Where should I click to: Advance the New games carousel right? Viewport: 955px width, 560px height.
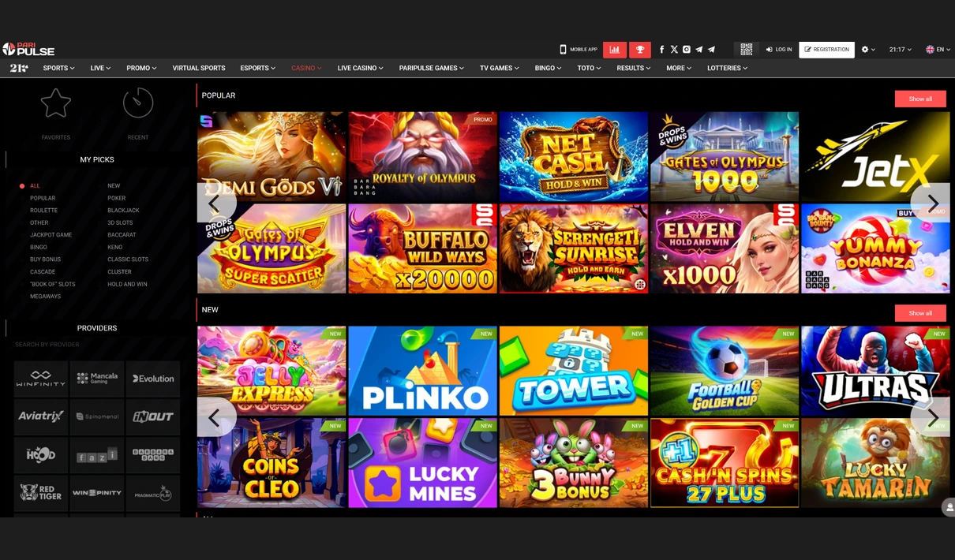(x=931, y=417)
